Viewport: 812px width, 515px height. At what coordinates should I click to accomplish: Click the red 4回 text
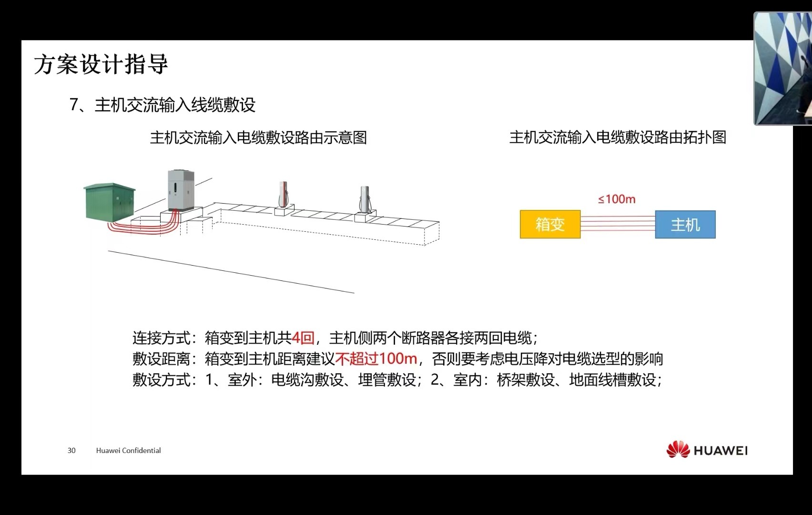tap(303, 338)
